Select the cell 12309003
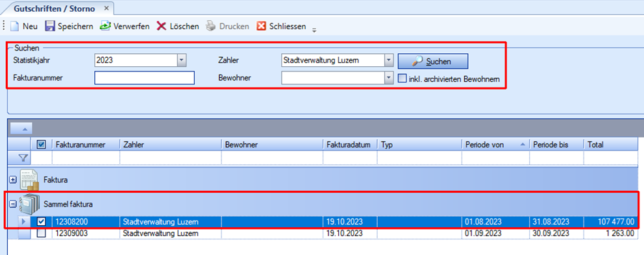This screenshot has height=255, width=644. (x=86, y=233)
